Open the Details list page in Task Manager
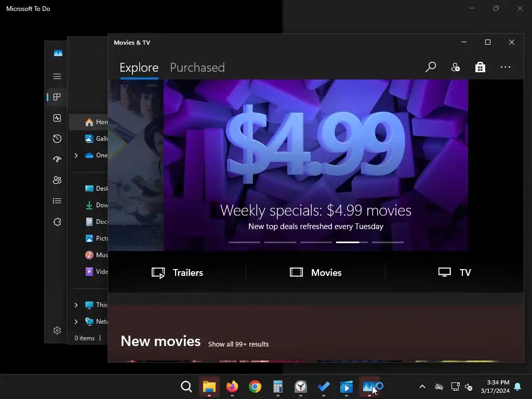Viewport: 532px width, 399px height. tap(57, 201)
